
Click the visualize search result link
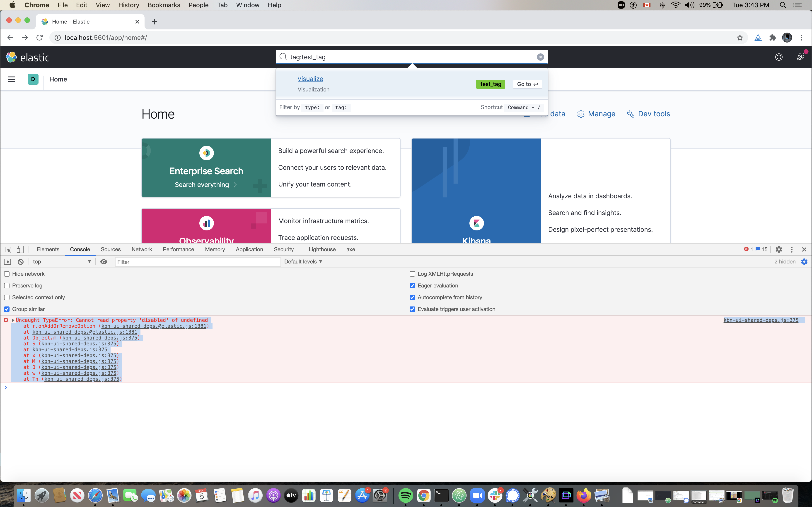point(310,79)
